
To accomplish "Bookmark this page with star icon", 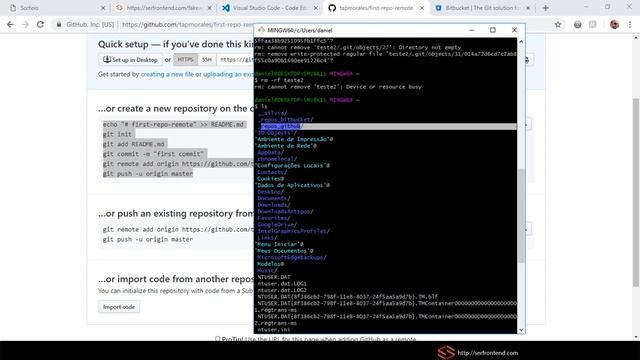I will click(x=558, y=24).
